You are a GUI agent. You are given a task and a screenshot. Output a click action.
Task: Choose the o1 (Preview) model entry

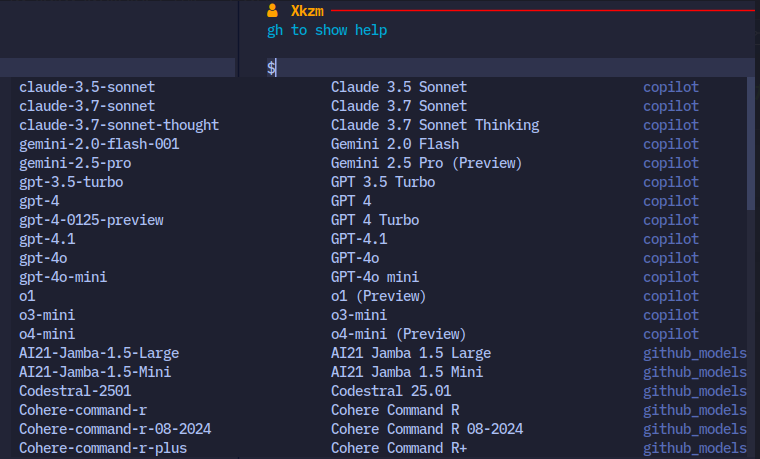(x=27, y=296)
